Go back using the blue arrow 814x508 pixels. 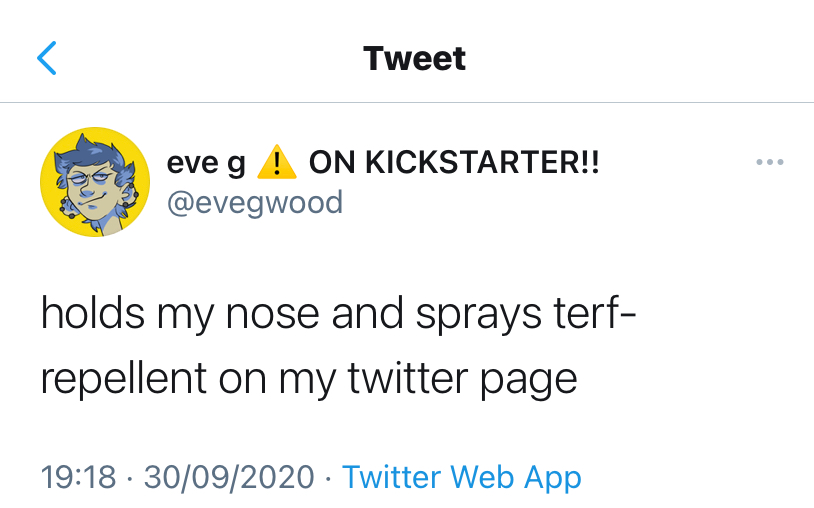47,58
